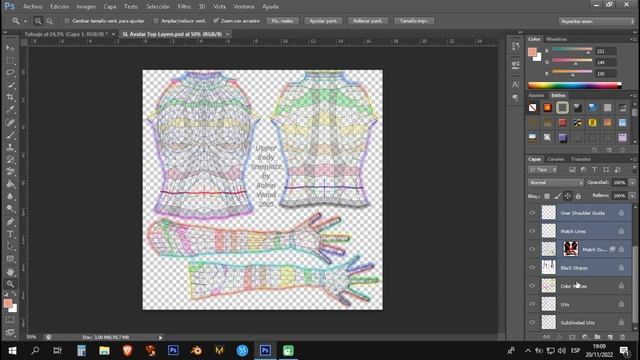Screen dimensions: 640x360
Task: Open the status bar info arrow
Action: [160, 338]
